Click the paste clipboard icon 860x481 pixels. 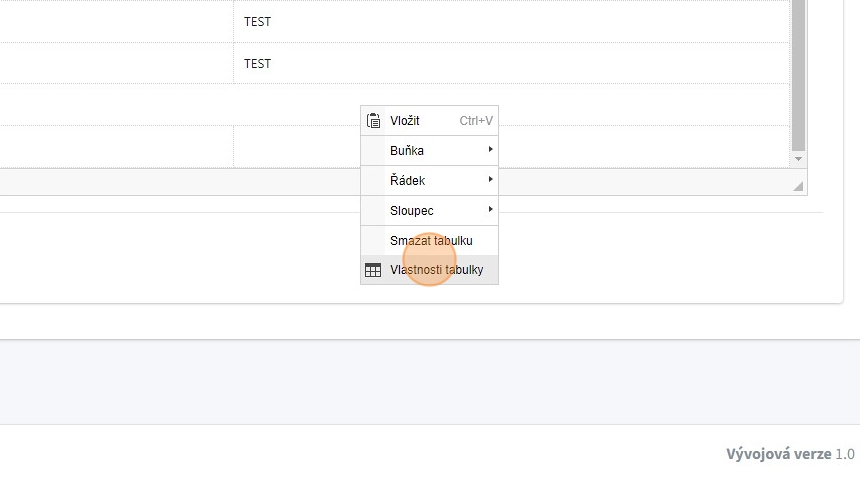[373, 121]
